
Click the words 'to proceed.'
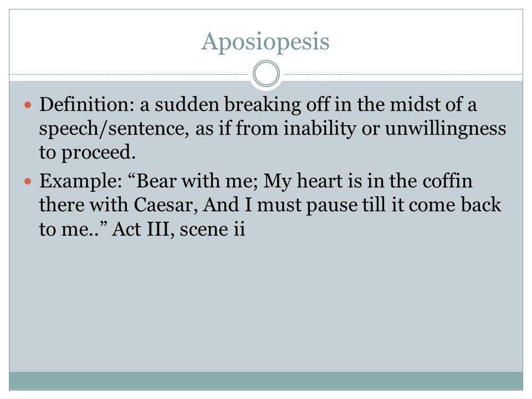[88, 153]
